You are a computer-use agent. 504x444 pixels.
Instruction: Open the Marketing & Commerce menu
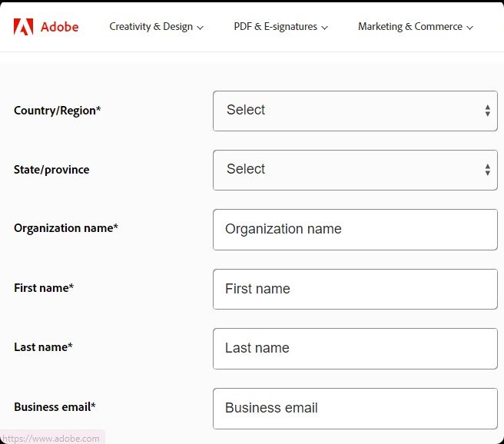coord(416,27)
